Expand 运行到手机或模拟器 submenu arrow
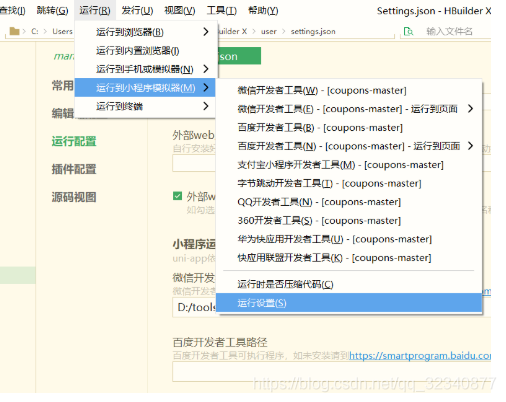506x402 pixels. (206, 69)
